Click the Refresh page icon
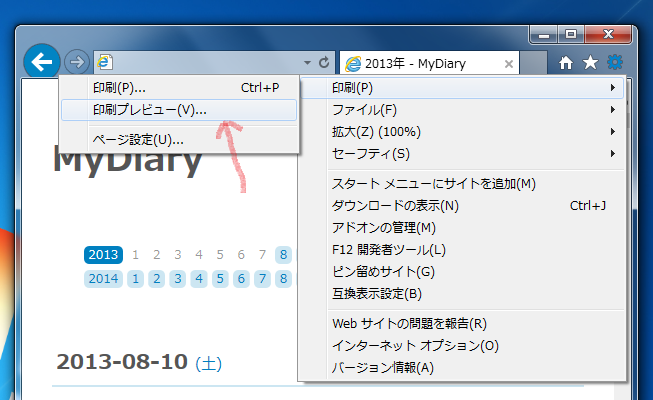653x400 pixels. click(323, 63)
